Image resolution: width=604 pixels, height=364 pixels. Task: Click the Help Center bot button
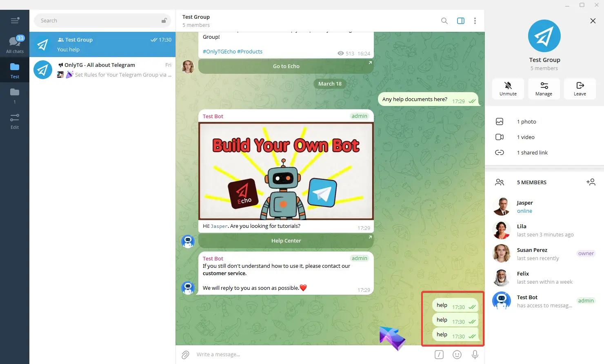(x=286, y=241)
